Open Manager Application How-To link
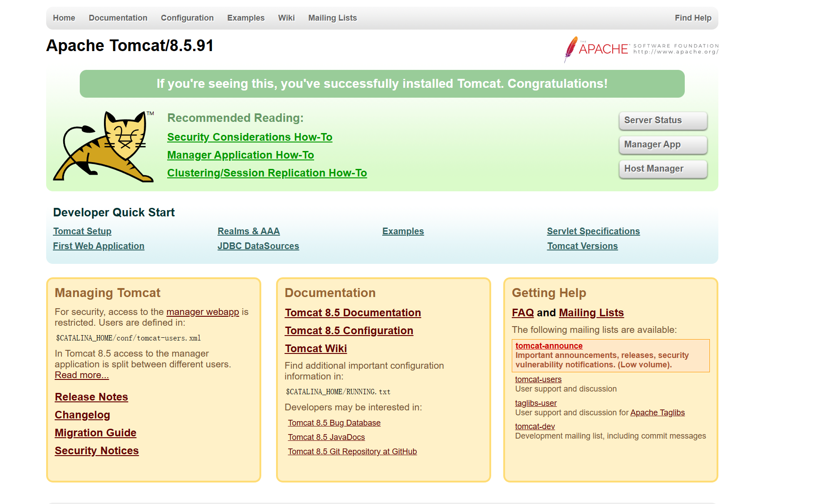The image size is (821, 504). pos(241,155)
